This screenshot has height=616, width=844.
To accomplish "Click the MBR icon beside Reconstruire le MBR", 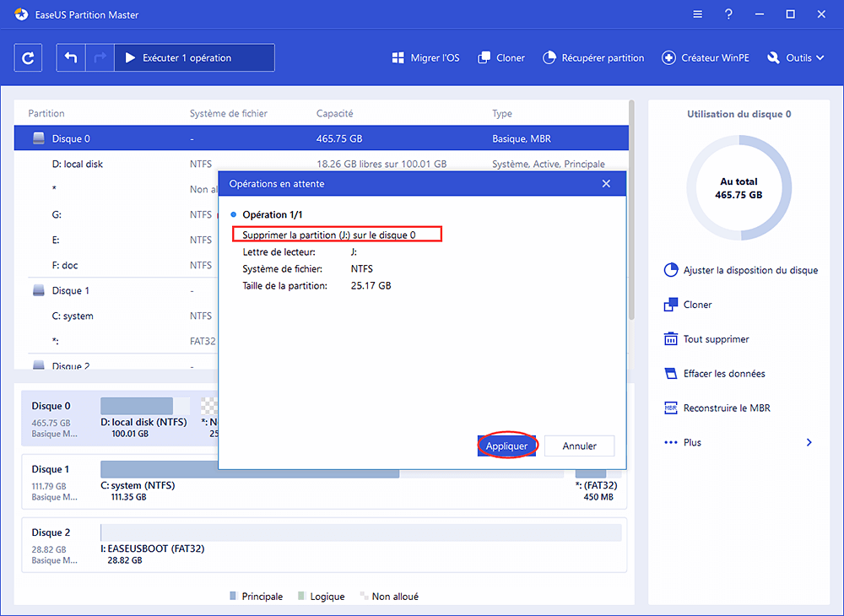I will click(671, 408).
